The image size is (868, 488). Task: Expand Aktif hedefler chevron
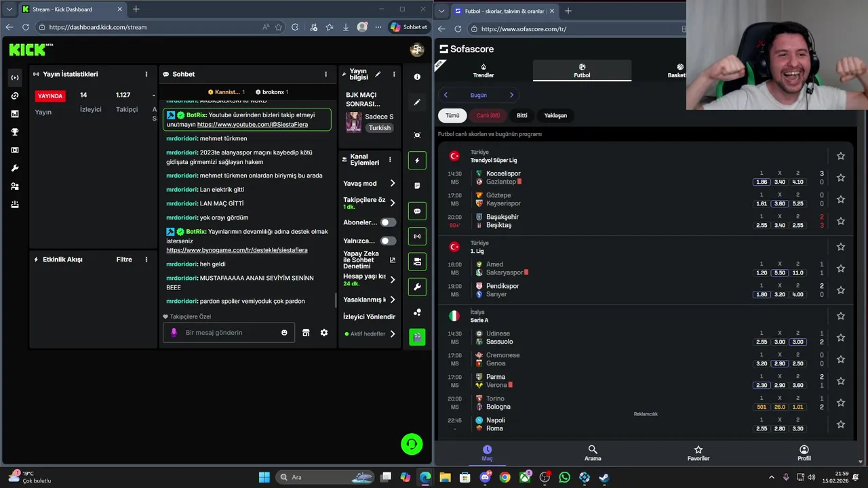point(392,333)
